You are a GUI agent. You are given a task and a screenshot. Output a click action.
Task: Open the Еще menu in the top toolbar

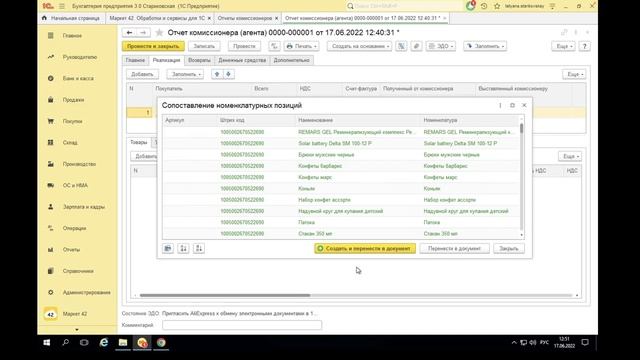(x=564, y=46)
